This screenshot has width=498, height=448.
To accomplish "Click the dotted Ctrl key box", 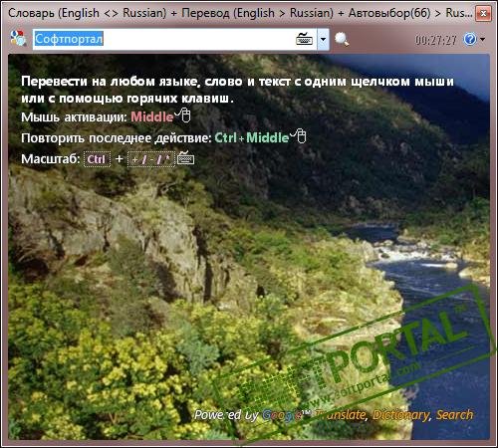I will click(x=97, y=159).
